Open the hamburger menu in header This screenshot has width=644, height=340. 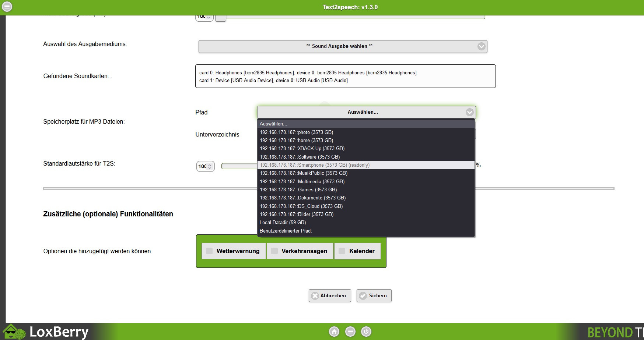[x=7, y=7]
